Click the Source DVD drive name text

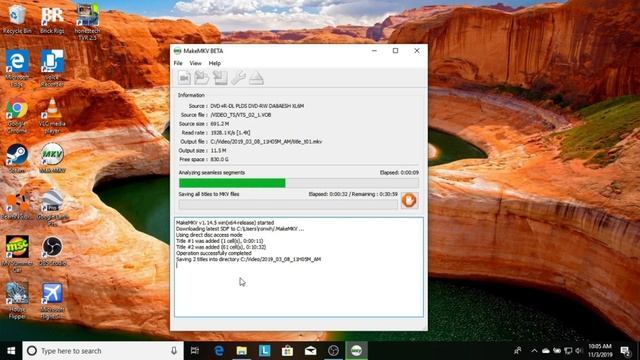tap(257, 106)
